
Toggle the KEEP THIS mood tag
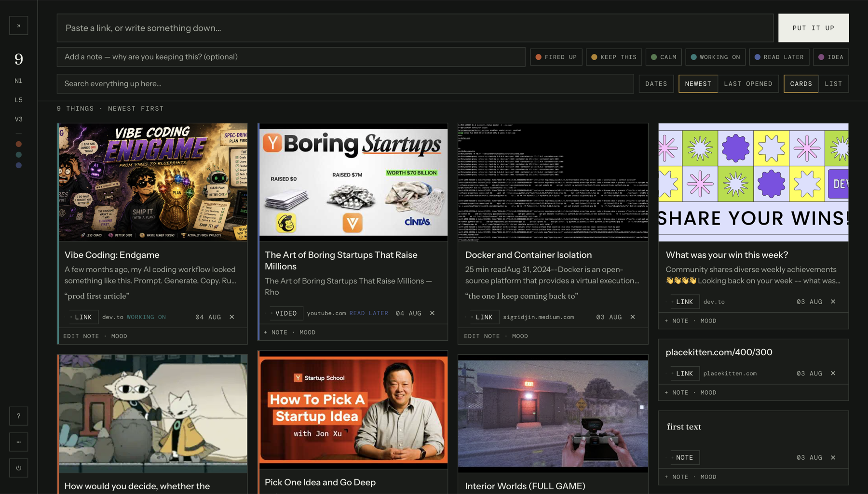(x=614, y=57)
